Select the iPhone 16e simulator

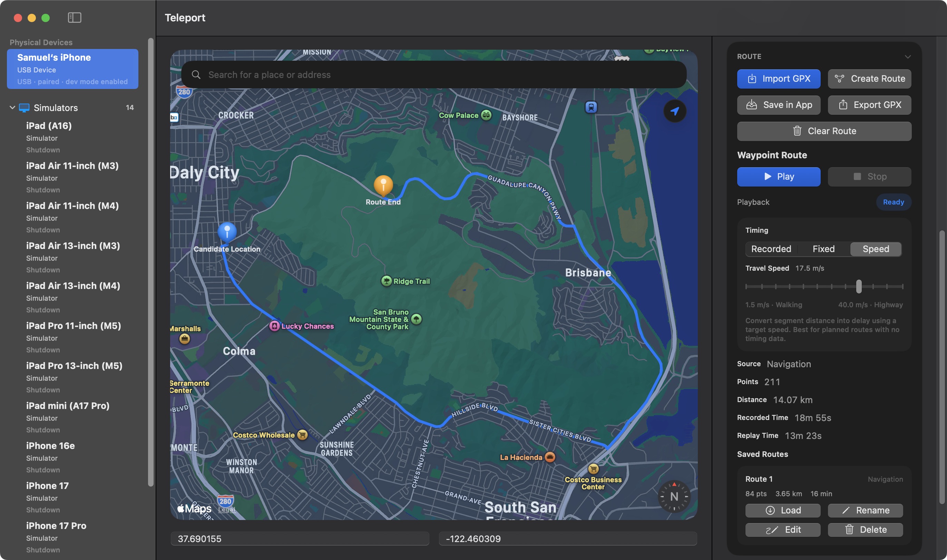(72, 457)
